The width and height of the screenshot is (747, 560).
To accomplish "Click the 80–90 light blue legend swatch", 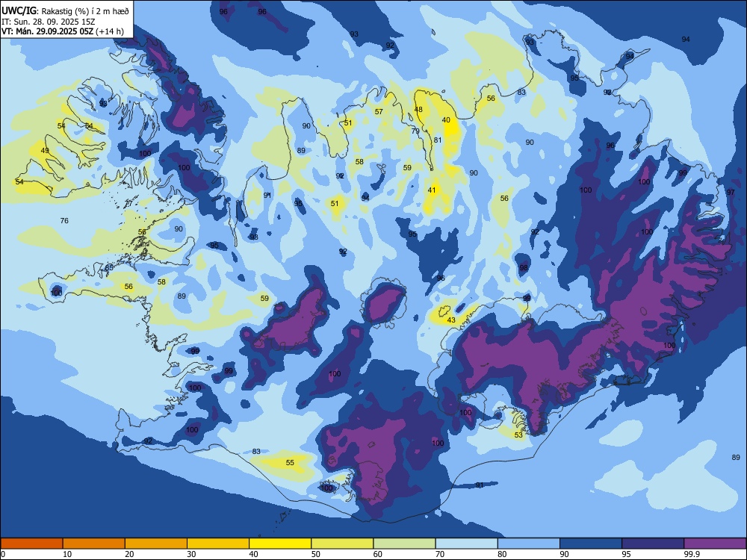I will [529, 544].
